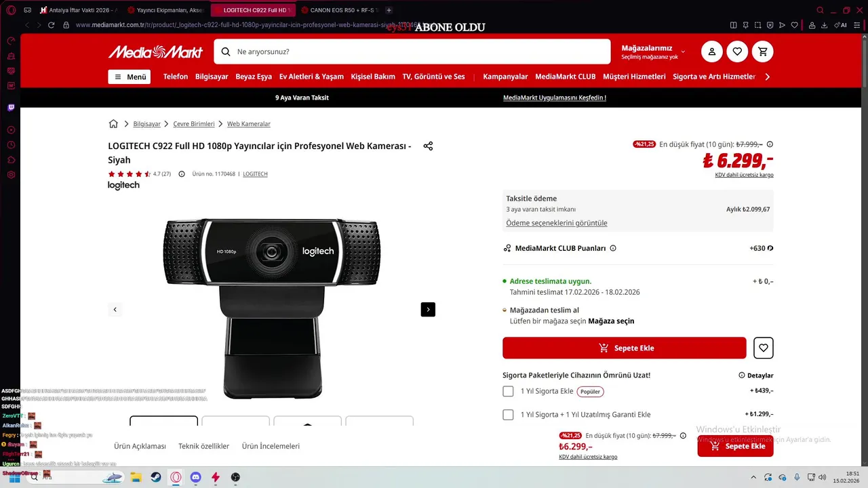Open history clock icon in Opera sidebar
This screenshot has height=488, width=868.
(x=11, y=145)
